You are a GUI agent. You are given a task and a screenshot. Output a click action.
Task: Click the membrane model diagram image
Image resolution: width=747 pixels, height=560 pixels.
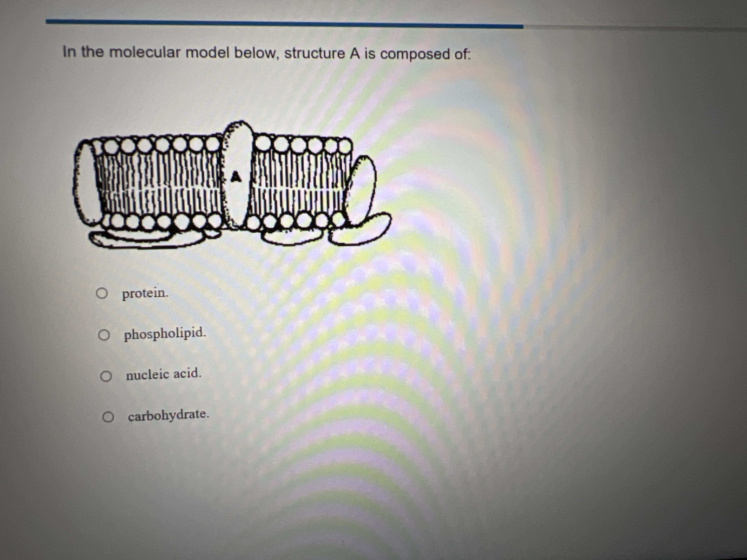(232, 185)
